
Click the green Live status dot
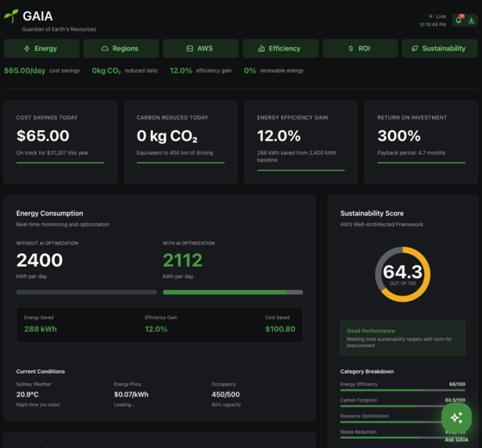point(430,16)
